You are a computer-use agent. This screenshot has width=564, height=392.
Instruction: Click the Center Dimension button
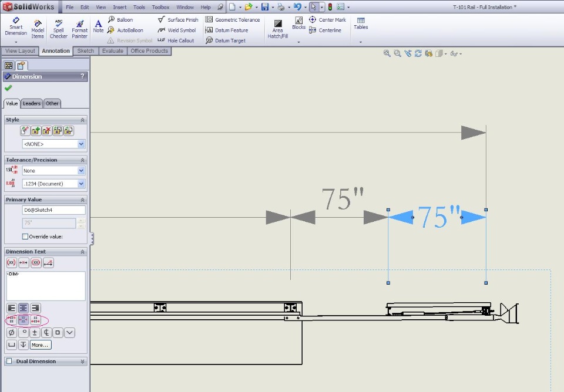pos(23,263)
